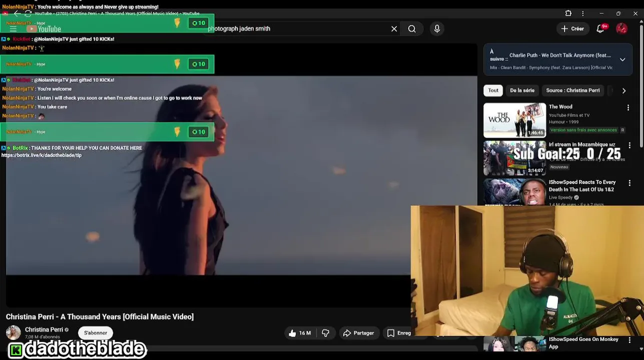Open 'The Wood' movie thumbnail

[514, 120]
